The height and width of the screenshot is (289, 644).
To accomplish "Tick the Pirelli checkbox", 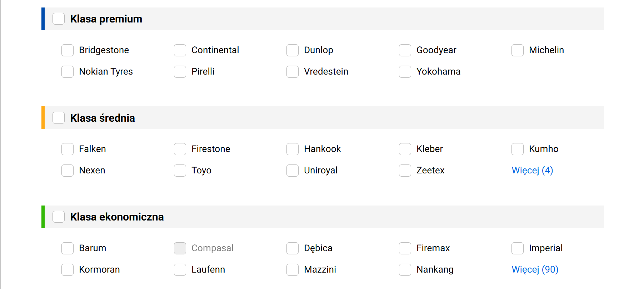I will [180, 72].
